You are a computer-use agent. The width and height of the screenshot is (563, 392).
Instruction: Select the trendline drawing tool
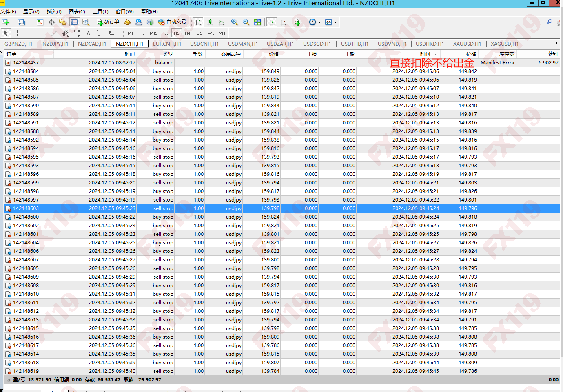click(x=54, y=33)
